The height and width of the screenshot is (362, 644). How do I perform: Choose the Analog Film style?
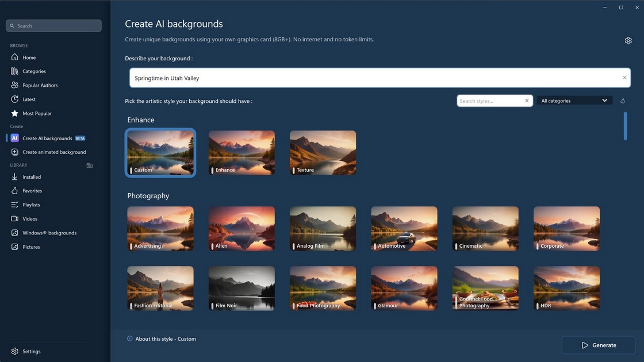pos(323,229)
